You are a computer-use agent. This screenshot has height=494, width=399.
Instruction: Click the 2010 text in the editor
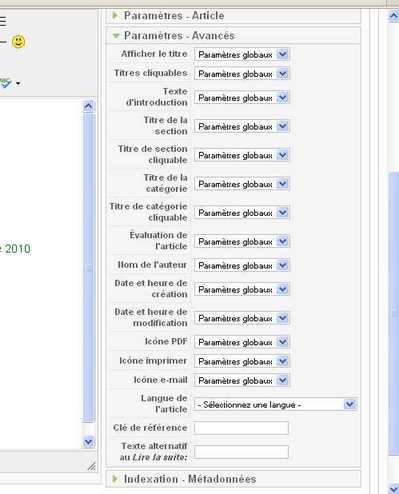click(17, 249)
